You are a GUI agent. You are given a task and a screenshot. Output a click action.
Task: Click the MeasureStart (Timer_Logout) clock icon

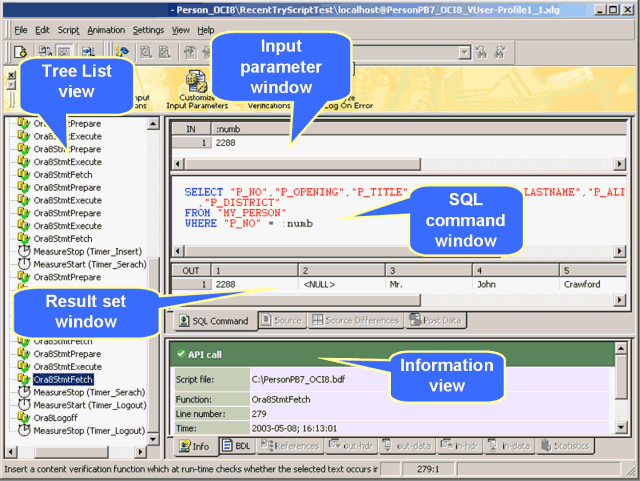[24, 405]
